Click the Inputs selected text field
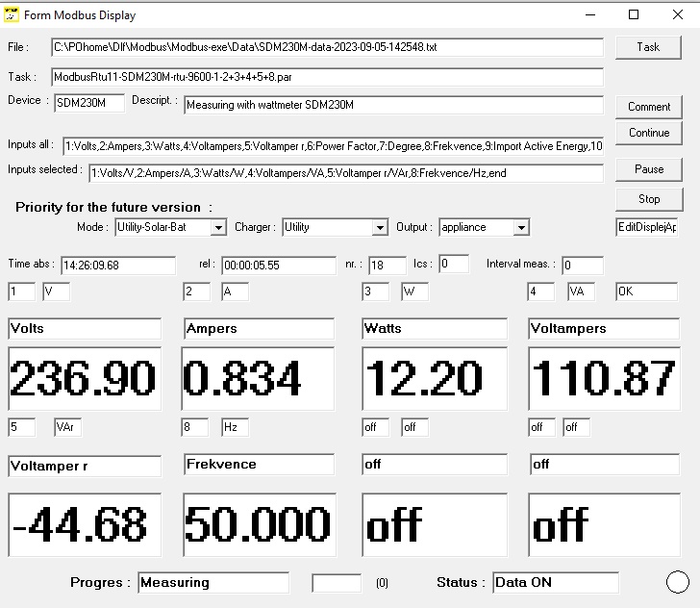This screenshot has width=700, height=608. 345,173
